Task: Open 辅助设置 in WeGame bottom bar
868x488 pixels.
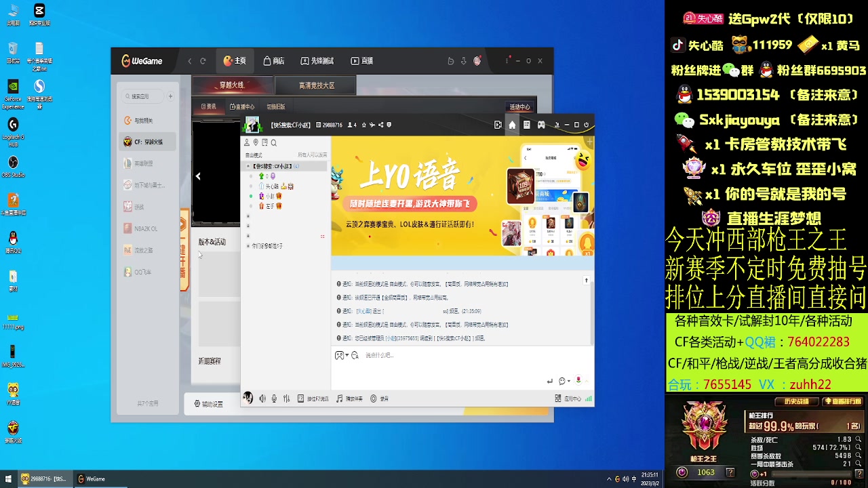Action: pyautogui.click(x=208, y=404)
